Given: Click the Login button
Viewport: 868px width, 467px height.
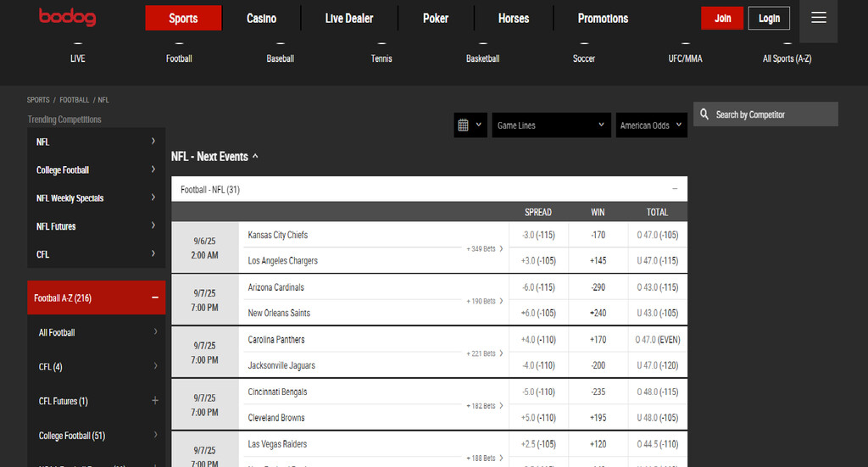Looking at the screenshot, I should pyautogui.click(x=769, y=19).
